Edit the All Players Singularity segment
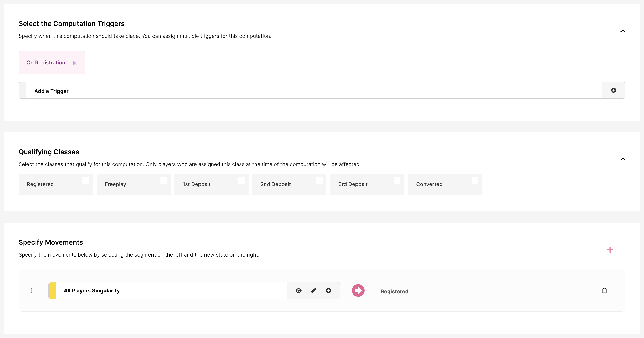 point(313,291)
